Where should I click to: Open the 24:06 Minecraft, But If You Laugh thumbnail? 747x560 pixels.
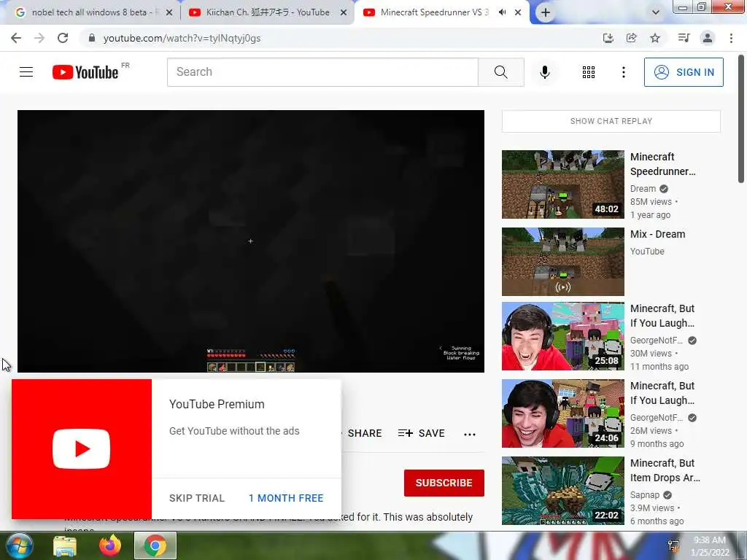563,413
